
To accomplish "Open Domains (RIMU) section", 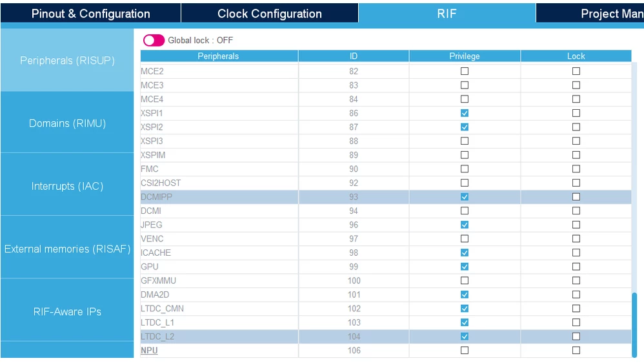I will pos(67,123).
